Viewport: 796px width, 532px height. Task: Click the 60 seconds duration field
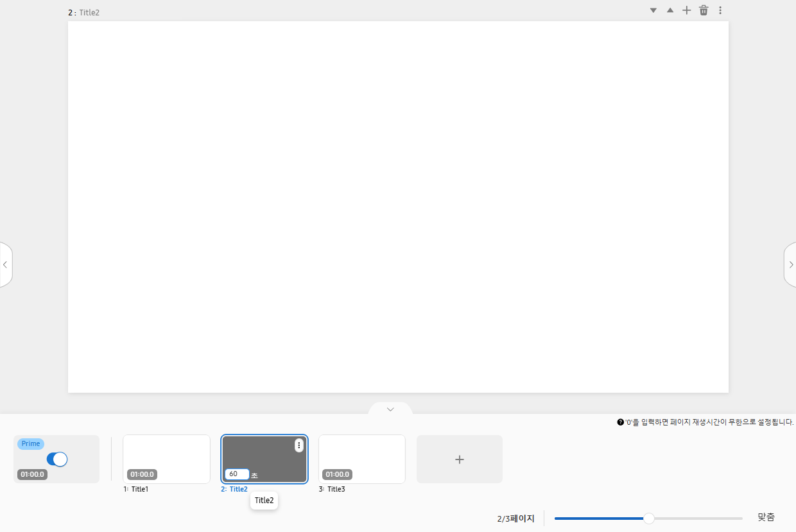[237, 474]
